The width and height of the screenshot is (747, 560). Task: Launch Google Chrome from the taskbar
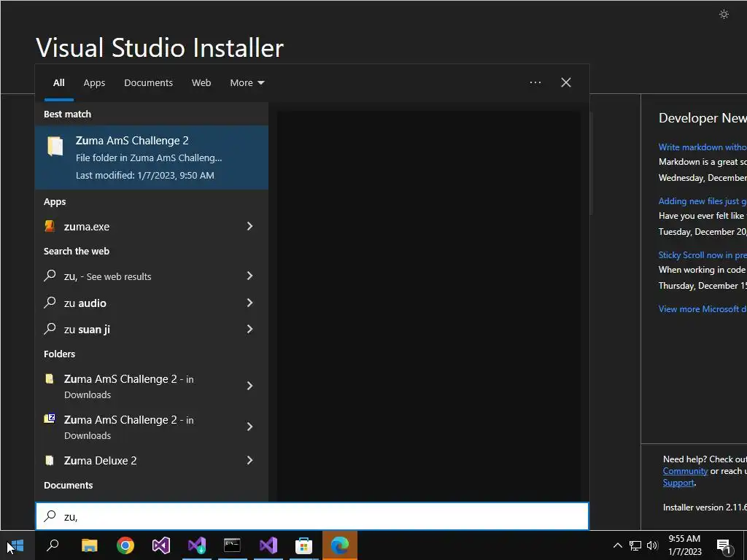point(125,545)
